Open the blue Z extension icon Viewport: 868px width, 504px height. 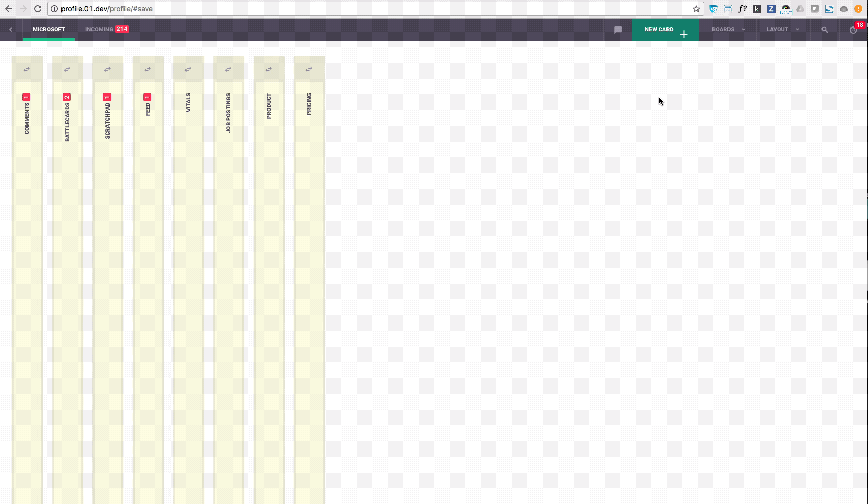point(771,9)
